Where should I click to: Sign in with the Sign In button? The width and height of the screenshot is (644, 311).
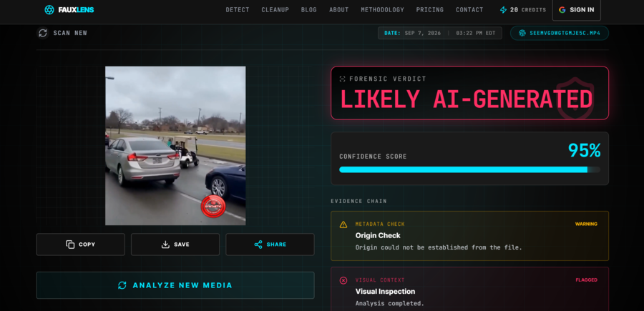(x=577, y=10)
